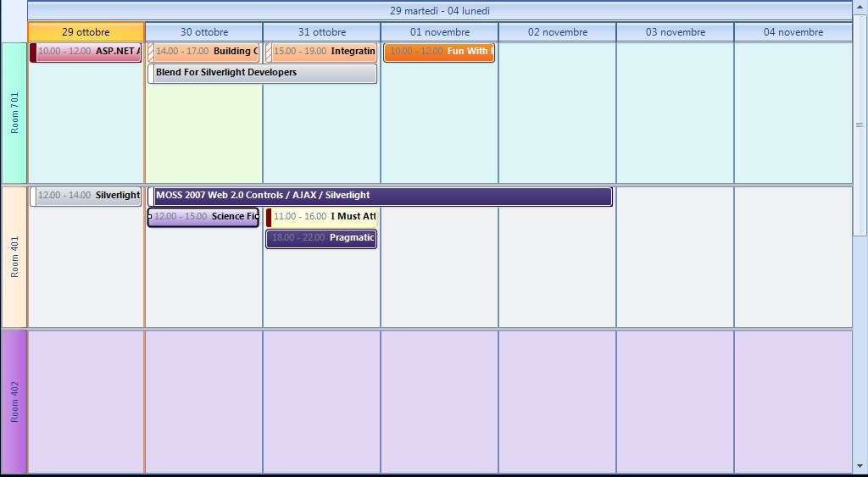Open MOSS 2007 Web 2.0 Controls appointment
The width and height of the screenshot is (868, 477).
point(380,196)
